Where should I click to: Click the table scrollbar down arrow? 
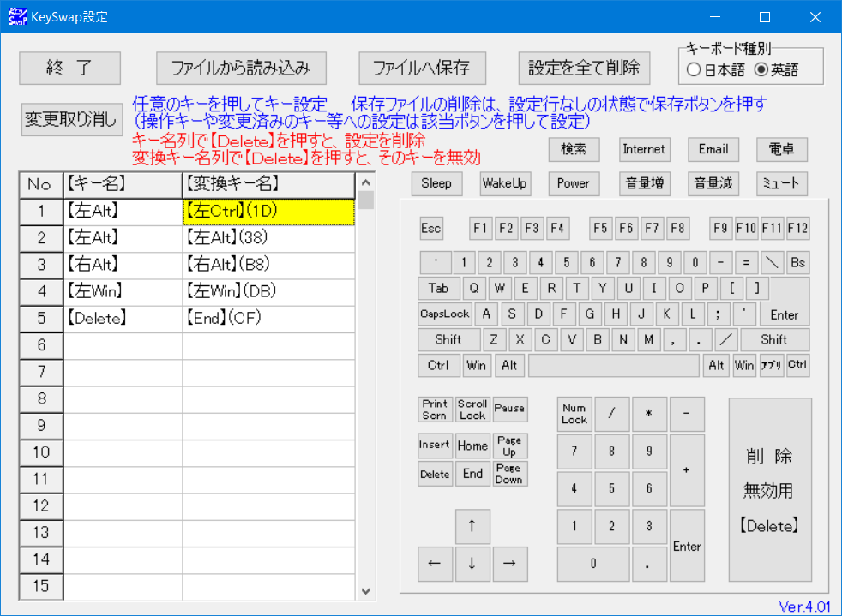click(366, 591)
